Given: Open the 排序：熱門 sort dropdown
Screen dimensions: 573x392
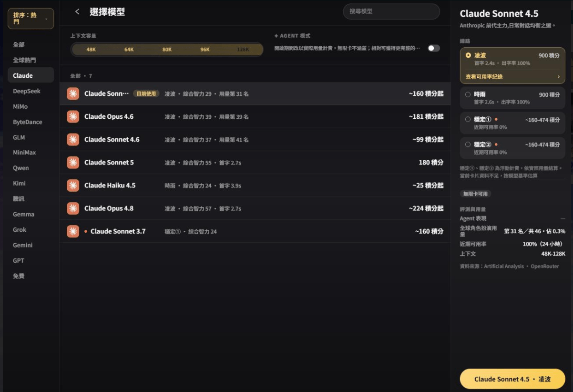Looking at the screenshot, I should tap(31, 19).
